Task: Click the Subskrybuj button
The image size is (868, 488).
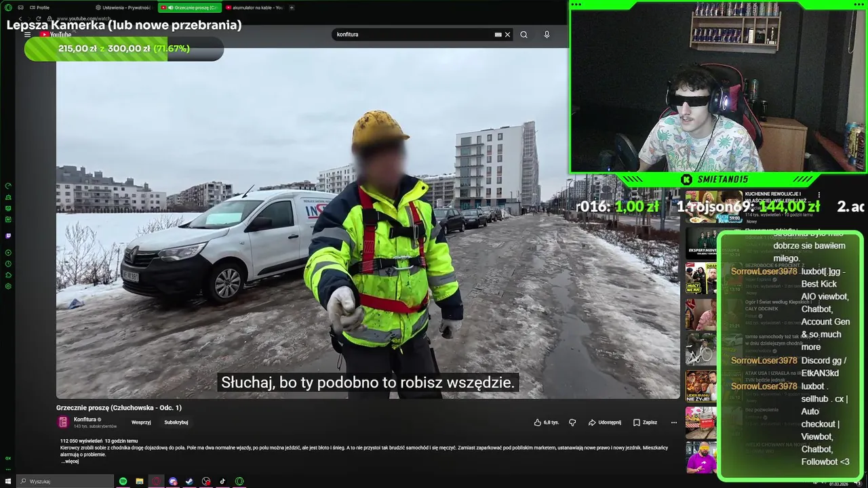Action: point(176,422)
